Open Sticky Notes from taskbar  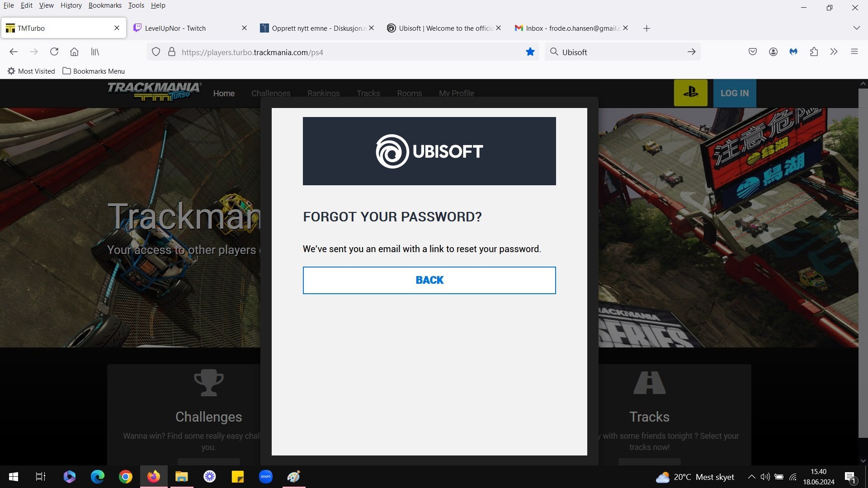click(238, 477)
